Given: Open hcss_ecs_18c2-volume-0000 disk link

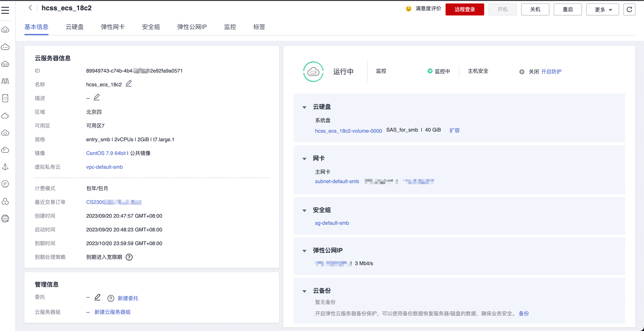Looking at the screenshot, I should coord(348,131).
